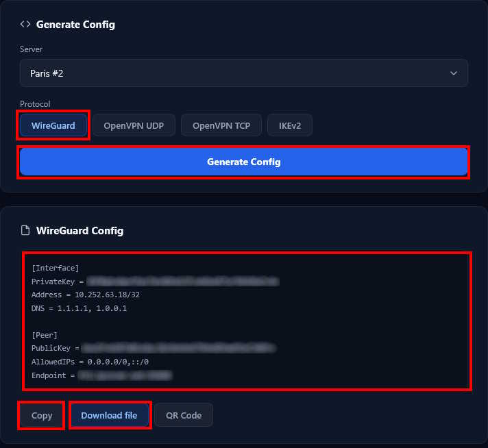Click the AllowedIPs = 0.0.0.0/0,::/0 line
This screenshot has height=448, width=488.
point(90,362)
